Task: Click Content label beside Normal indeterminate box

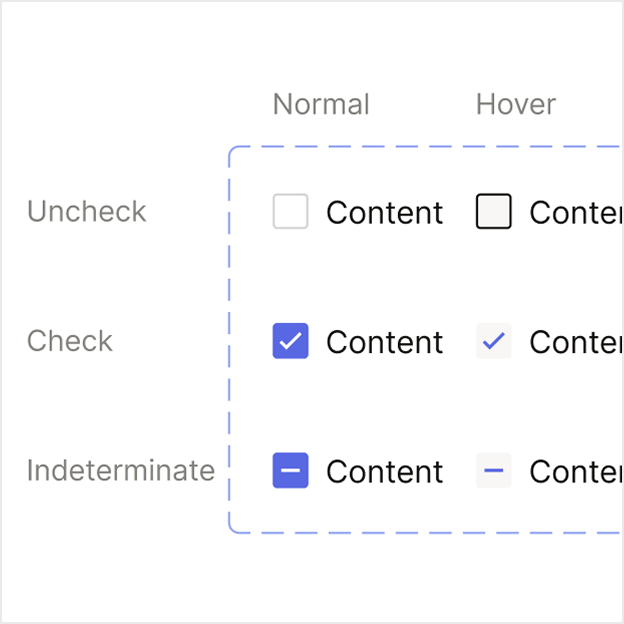Action: click(384, 471)
